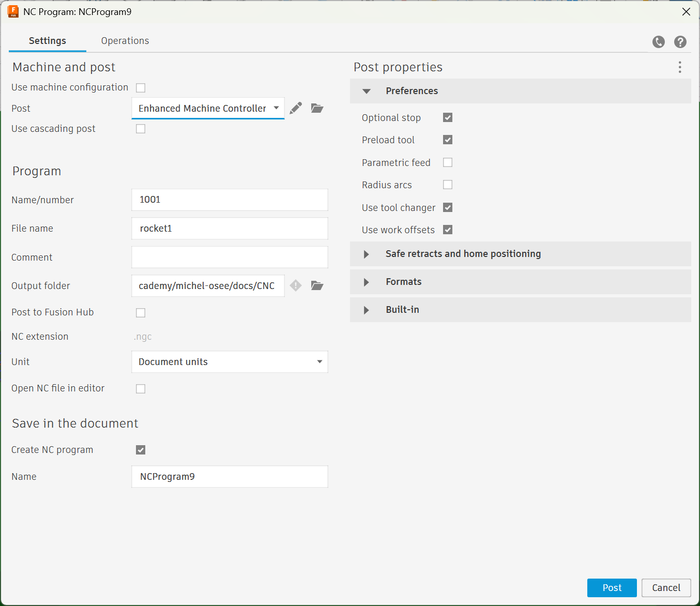Viewport: 700px width, 606px height.
Task: Switch to the Operations tab
Action: pyautogui.click(x=125, y=41)
